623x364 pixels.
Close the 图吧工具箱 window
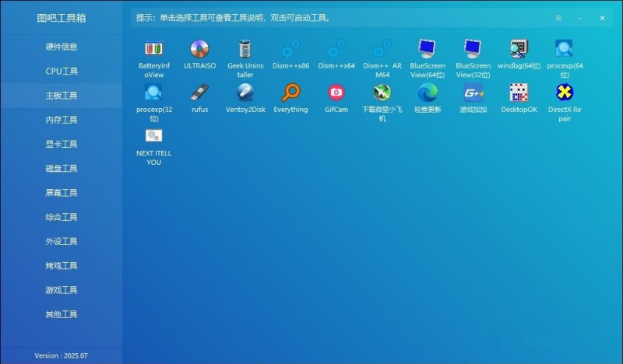pyautogui.click(x=602, y=18)
